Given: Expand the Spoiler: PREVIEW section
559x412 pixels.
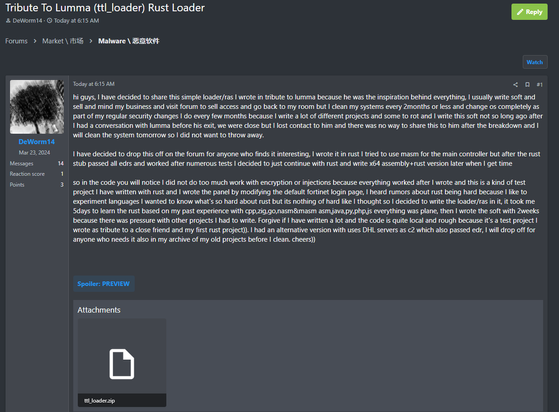Looking at the screenshot, I should (x=103, y=284).
